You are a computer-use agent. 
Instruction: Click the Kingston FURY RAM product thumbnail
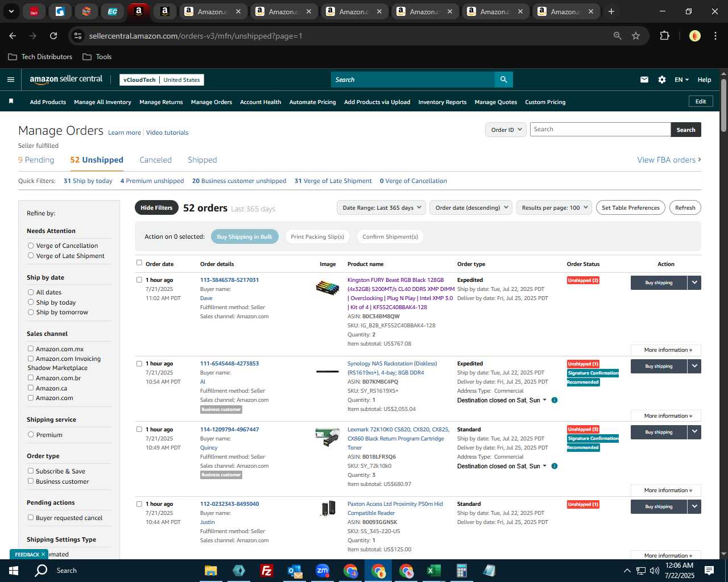(328, 288)
